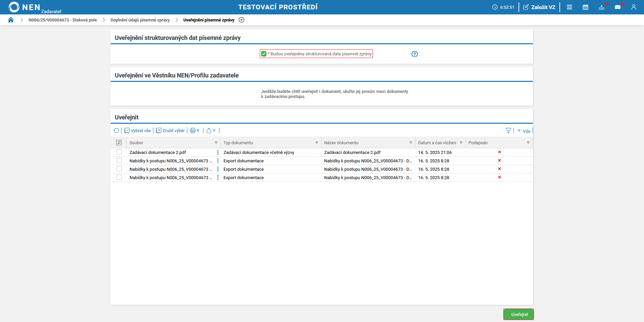Go to home via house icon

click(11, 20)
